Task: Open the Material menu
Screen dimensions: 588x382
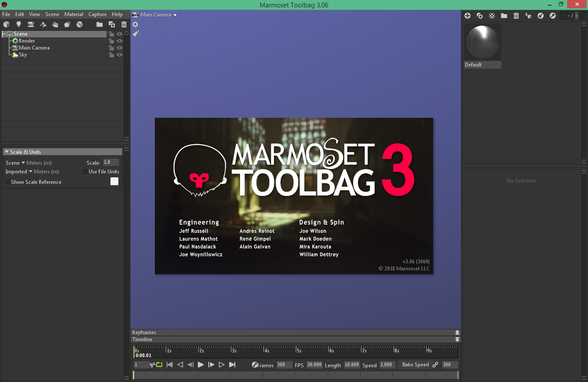Action: tap(73, 14)
